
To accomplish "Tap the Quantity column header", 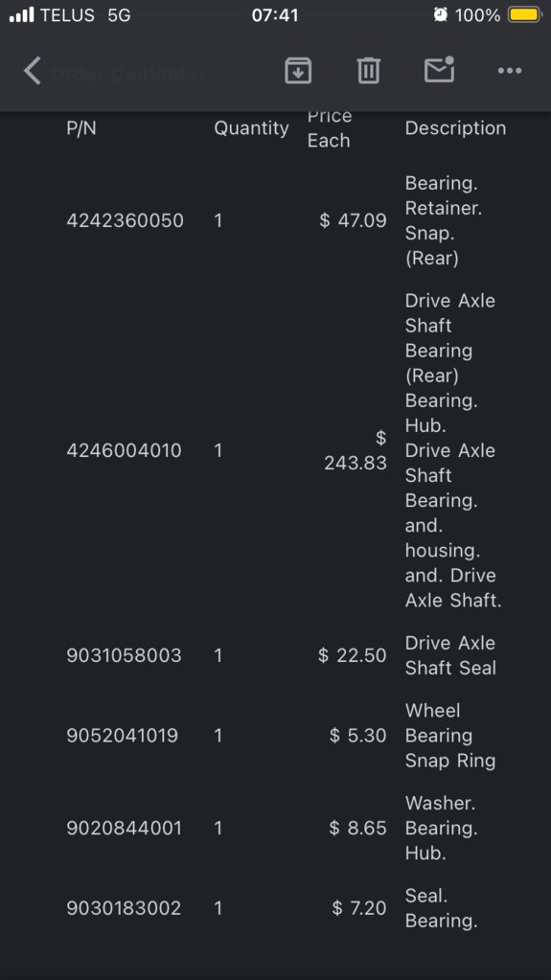I will [x=251, y=128].
